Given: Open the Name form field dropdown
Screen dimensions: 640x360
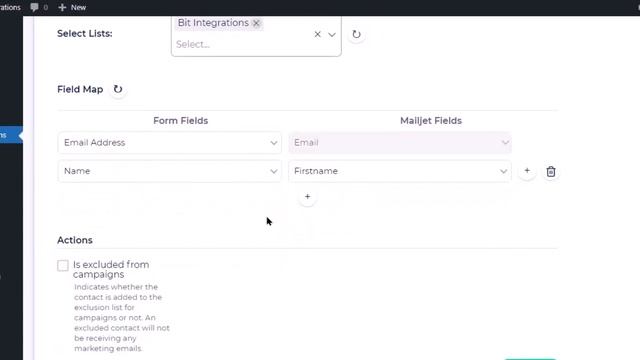Looking at the screenshot, I should 170,171.
